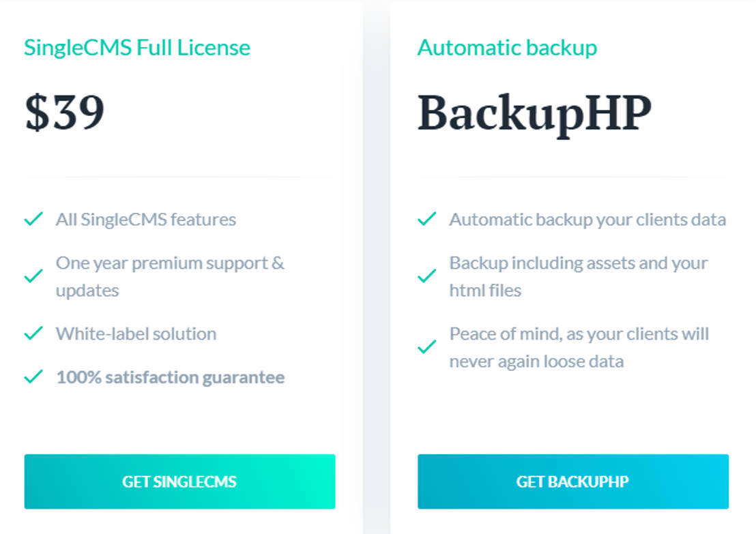The image size is (756, 534).
Task: Click the White-label solution text
Action: point(136,333)
